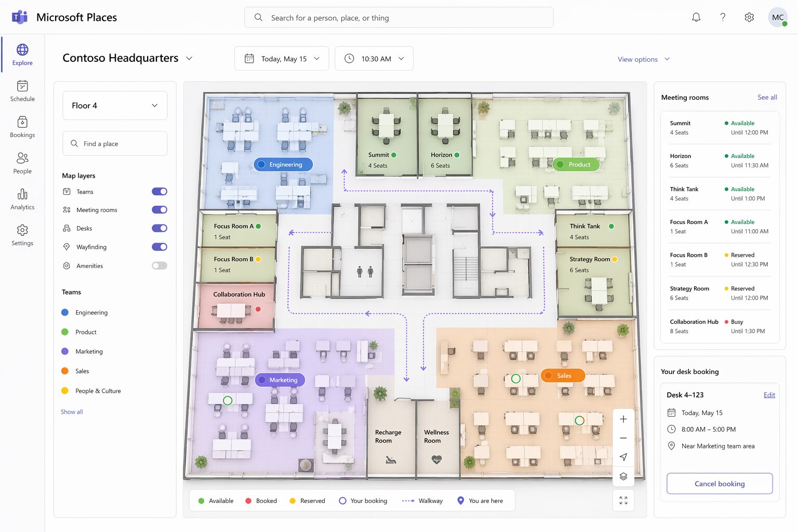798x532 pixels.
Task: Click the Microsoft Teams logo
Action: tap(19, 17)
